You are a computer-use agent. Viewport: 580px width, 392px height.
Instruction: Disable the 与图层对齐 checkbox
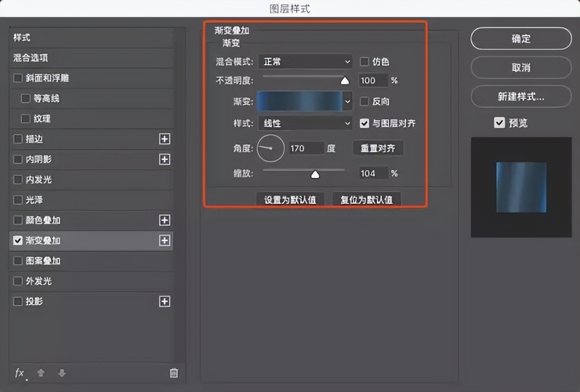(x=364, y=123)
